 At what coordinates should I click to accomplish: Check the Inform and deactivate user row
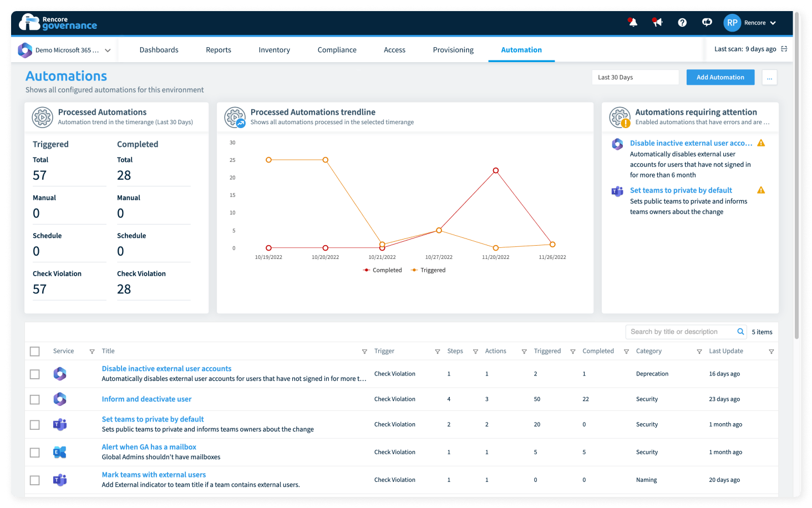point(35,399)
